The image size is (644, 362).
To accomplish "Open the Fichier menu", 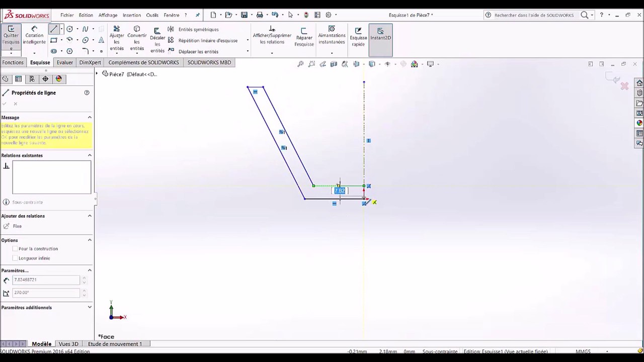I will point(67,15).
